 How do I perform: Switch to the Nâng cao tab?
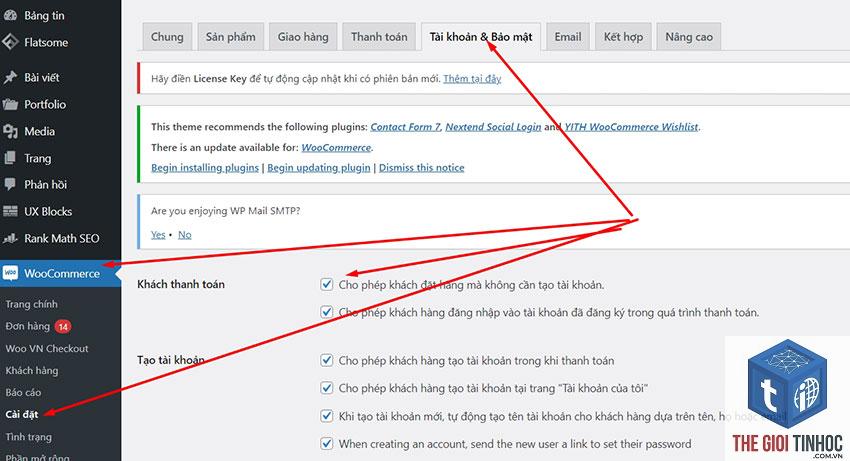[689, 37]
